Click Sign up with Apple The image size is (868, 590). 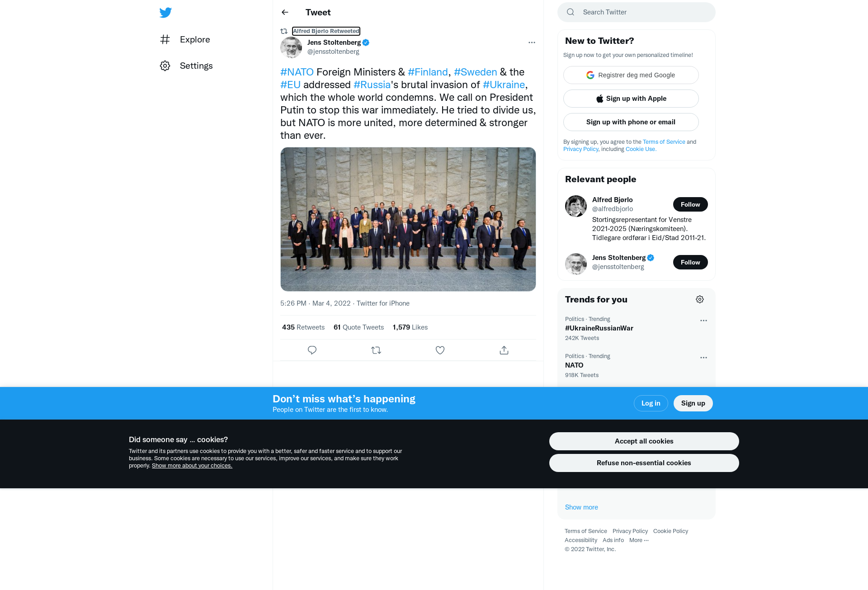[631, 99]
